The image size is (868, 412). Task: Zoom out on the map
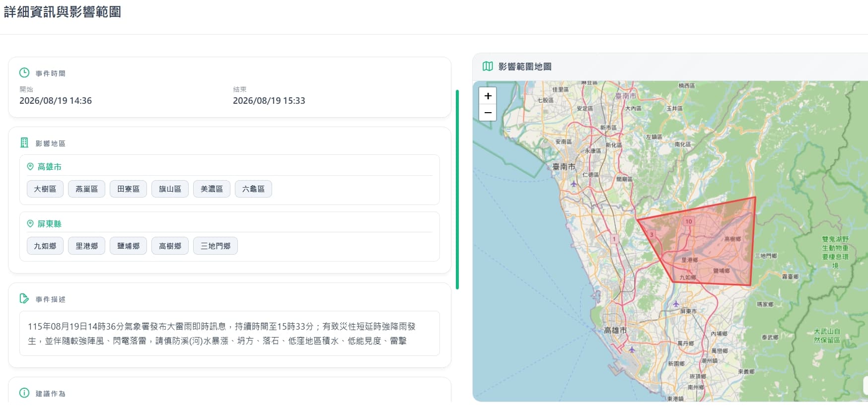488,113
